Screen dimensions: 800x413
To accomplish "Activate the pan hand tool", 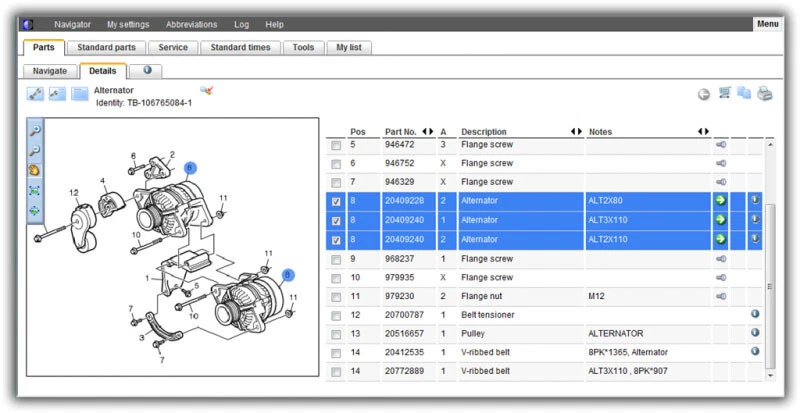I will (x=35, y=171).
